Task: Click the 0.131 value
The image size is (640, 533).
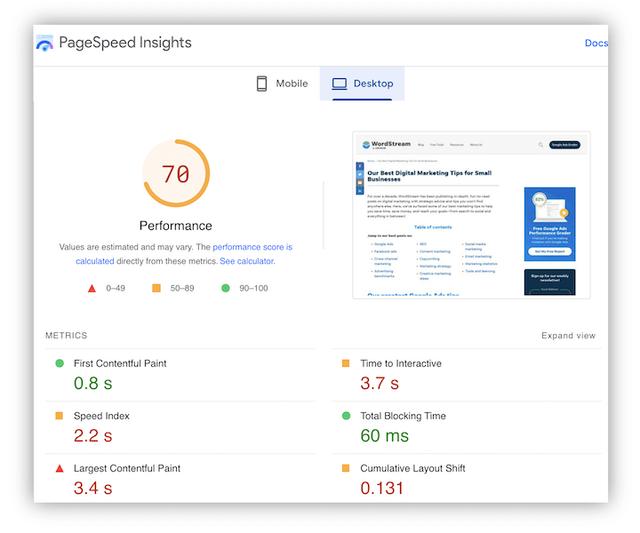Action: tap(382, 488)
